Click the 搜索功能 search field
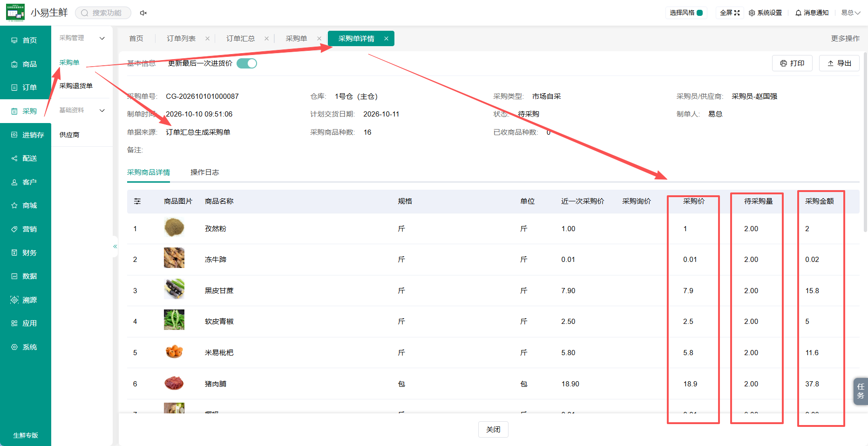The image size is (868, 446). click(x=103, y=13)
